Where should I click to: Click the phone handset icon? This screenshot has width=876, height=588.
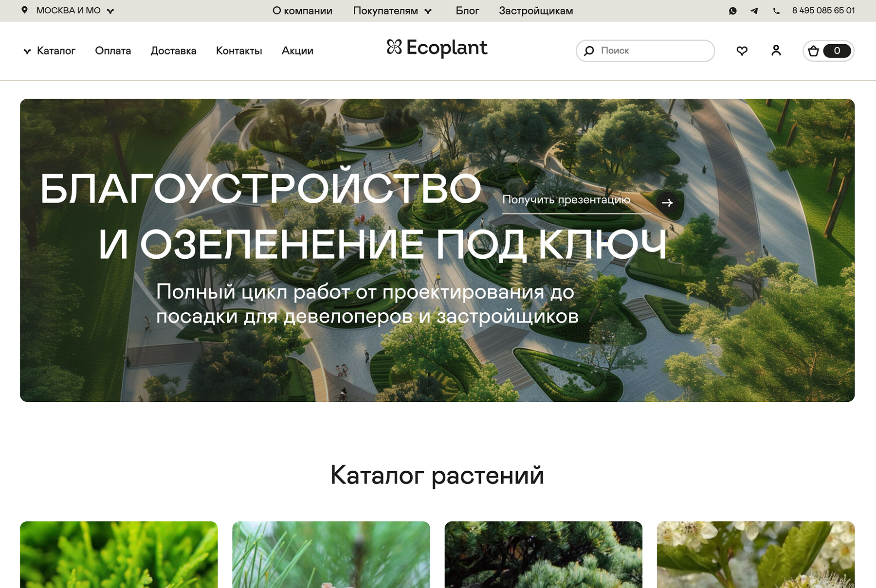(x=776, y=11)
